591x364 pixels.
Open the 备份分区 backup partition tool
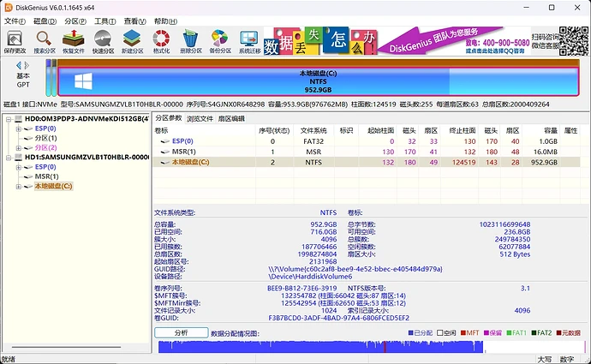click(220, 41)
